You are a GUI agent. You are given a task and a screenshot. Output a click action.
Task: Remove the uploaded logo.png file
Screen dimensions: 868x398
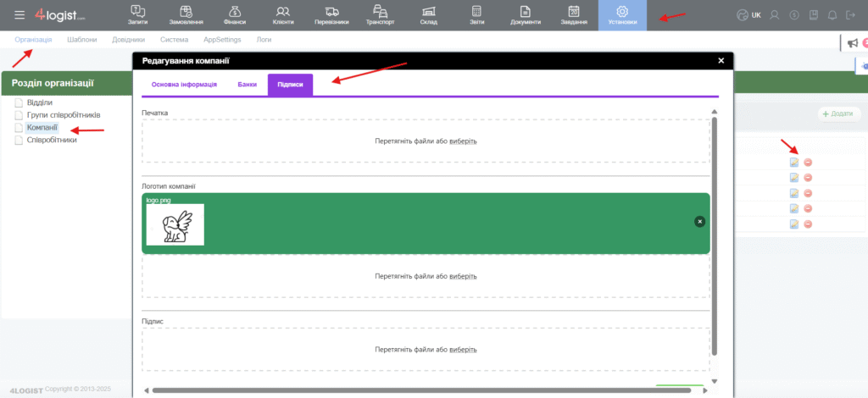[x=699, y=221]
